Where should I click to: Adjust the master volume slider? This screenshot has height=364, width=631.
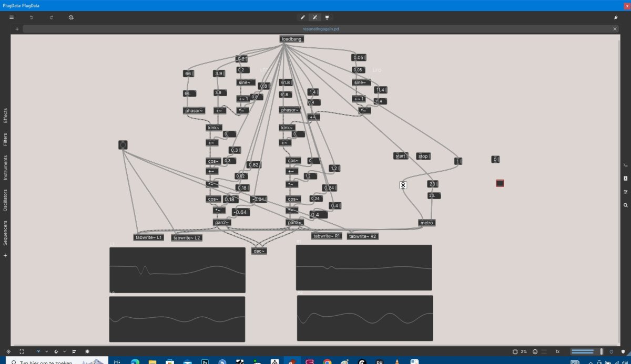click(x=586, y=351)
